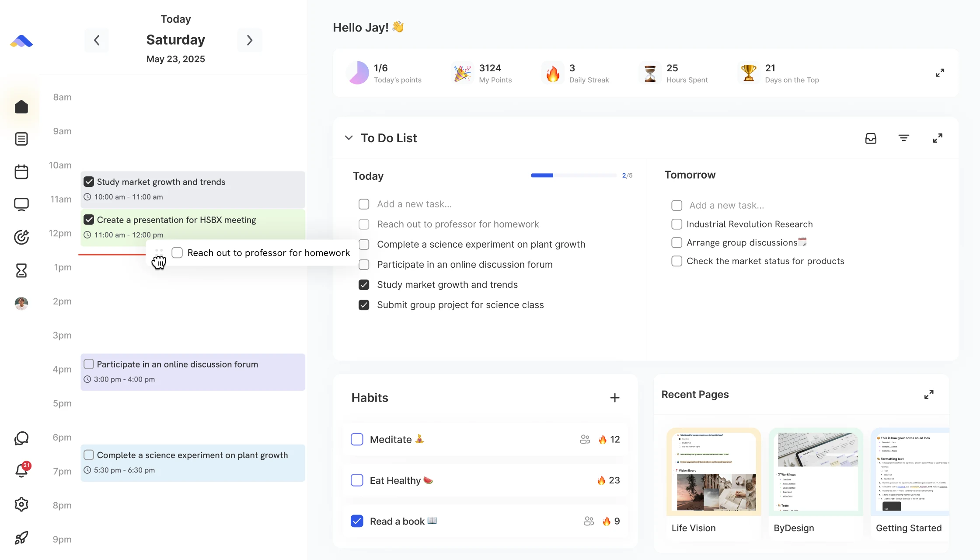The image size is (980, 560).
Task: Click the Days on the Top trophy icon
Action: click(x=749, y=73)
